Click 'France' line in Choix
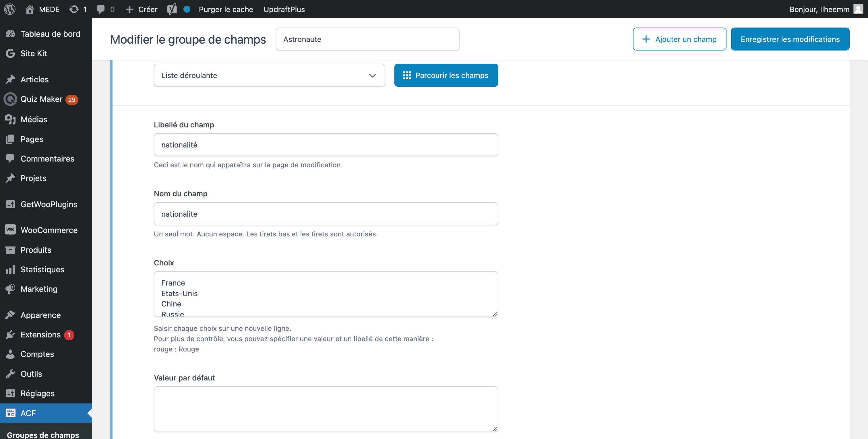 coord(173,283)
